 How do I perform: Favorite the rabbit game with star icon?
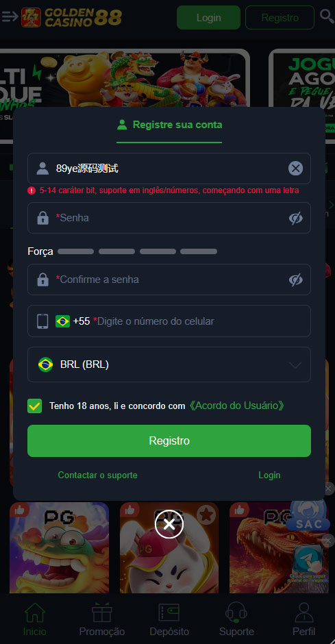206,514
